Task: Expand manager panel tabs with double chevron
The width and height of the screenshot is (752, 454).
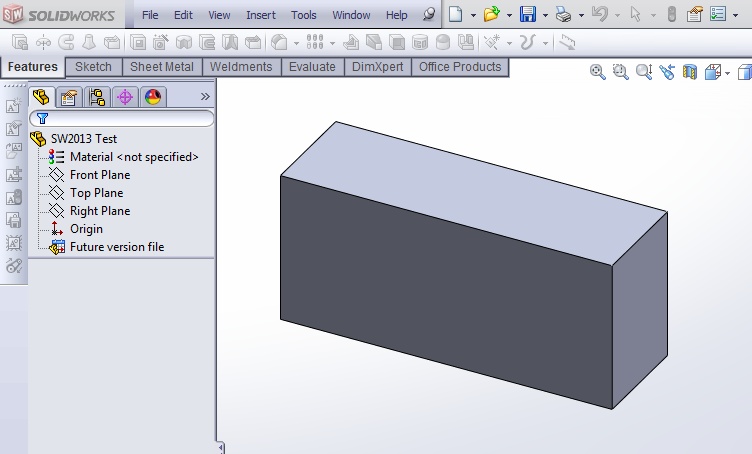Action: (205, 97)
